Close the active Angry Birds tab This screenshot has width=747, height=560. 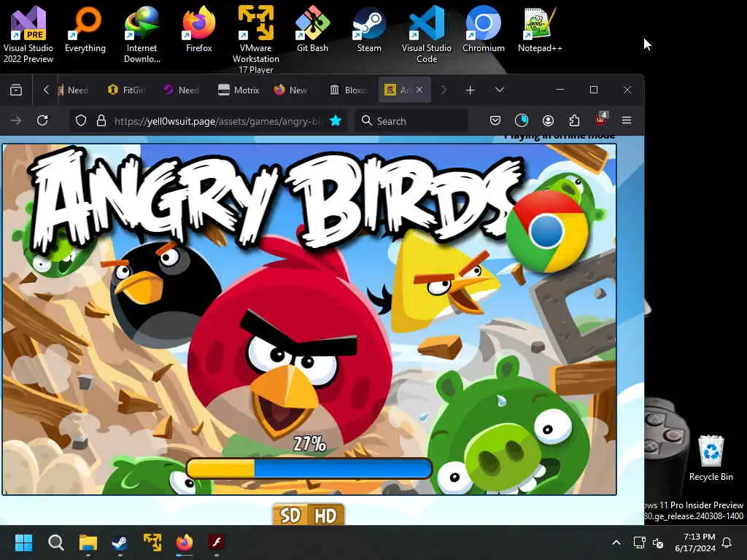pos(419,90)
